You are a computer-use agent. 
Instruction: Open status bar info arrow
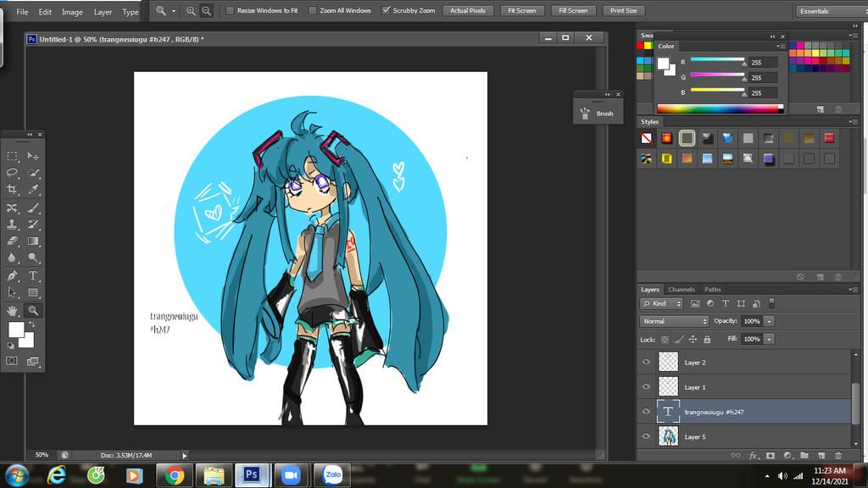pyautogui.click(x=184, y=455)
